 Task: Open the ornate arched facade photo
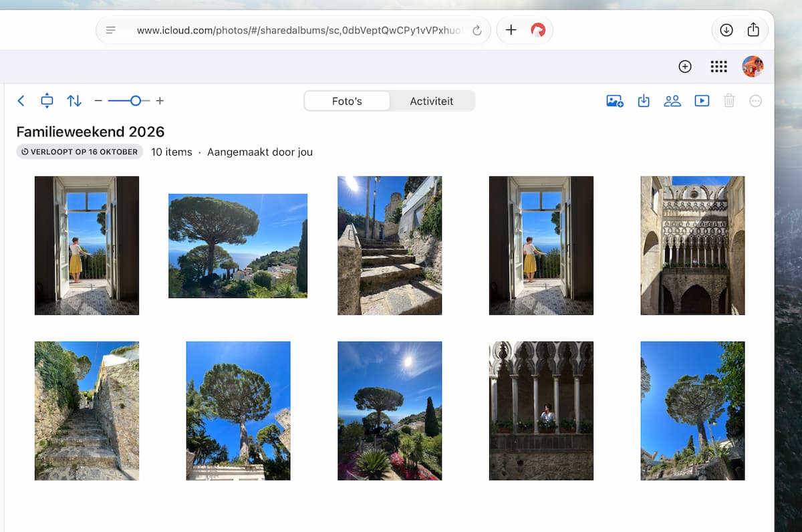tap(692, 245)
